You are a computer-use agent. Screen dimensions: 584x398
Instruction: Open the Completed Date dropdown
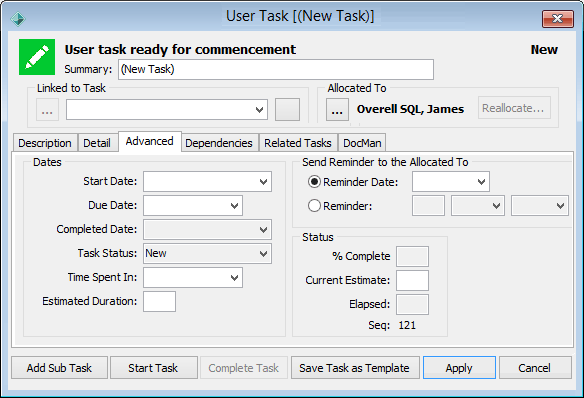[263, 229]
